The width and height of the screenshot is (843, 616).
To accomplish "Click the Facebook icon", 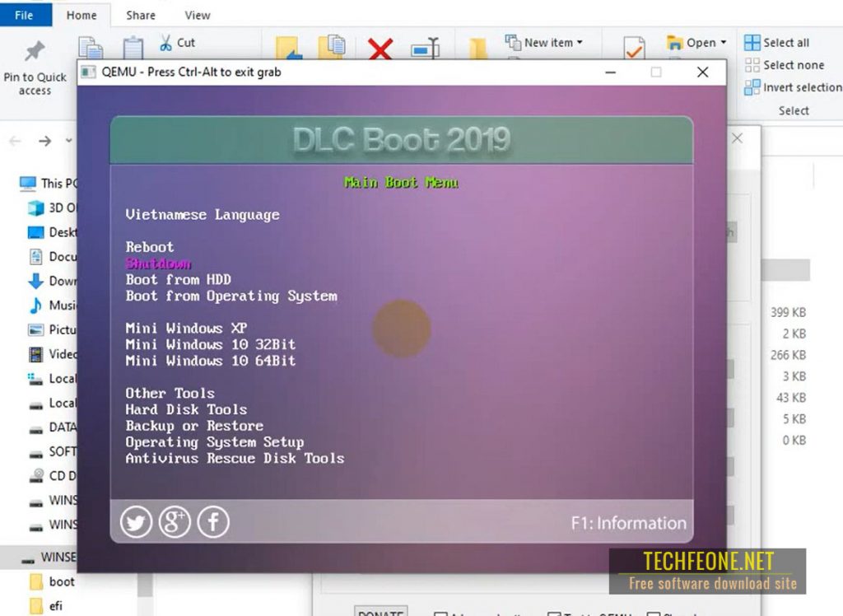I will [213, 522].
